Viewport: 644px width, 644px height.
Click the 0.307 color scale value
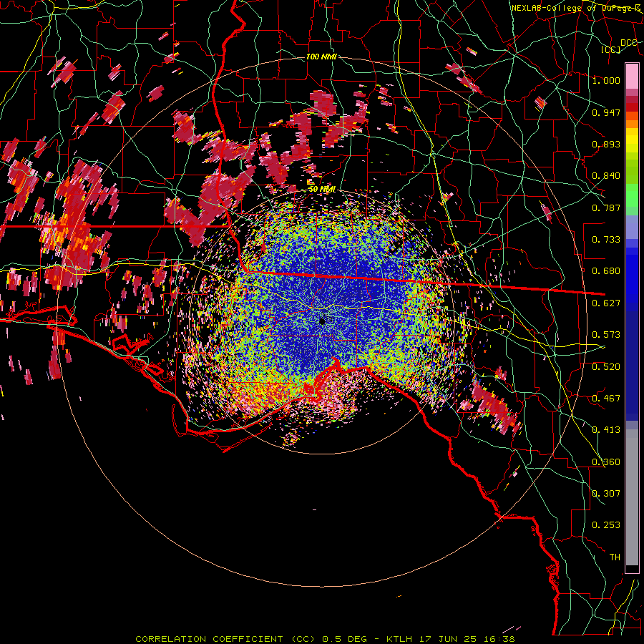tap(606, 493)
